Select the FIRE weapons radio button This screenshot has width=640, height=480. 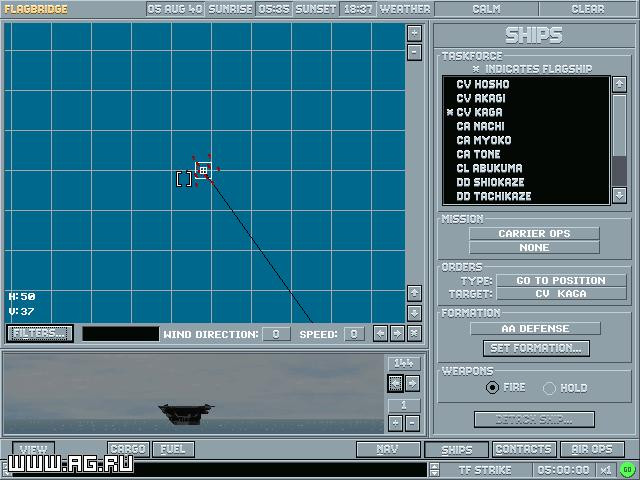coord(492,387)
